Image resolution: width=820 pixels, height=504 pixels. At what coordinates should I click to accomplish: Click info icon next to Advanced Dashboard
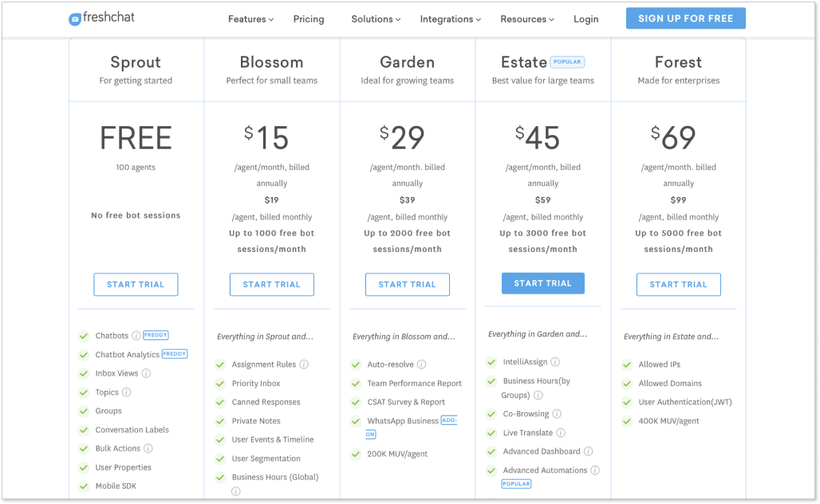pos(589,451)
